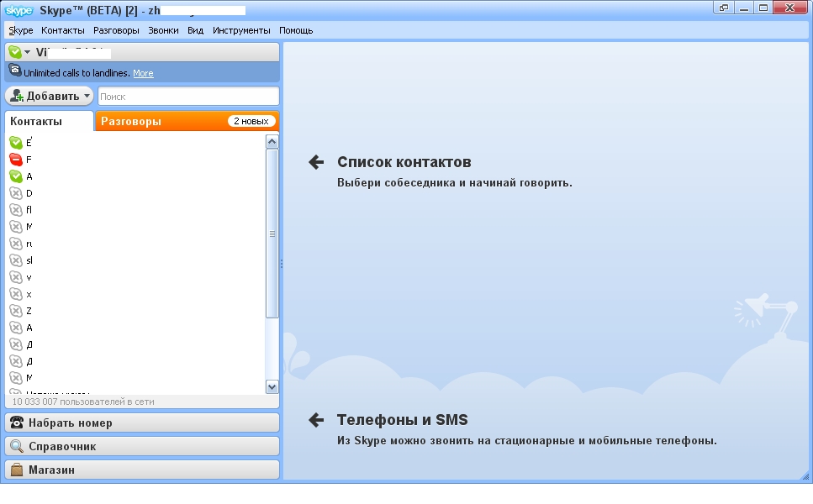813x504 pixels.
Task: Open the Разговоры menu in the menu bar
Action: click(x=116, y=30)
